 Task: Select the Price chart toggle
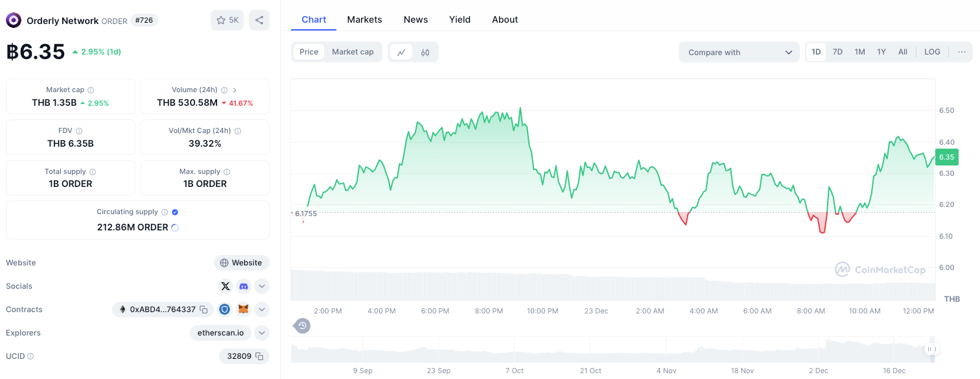pyautogui.click(x=309, y=52)
